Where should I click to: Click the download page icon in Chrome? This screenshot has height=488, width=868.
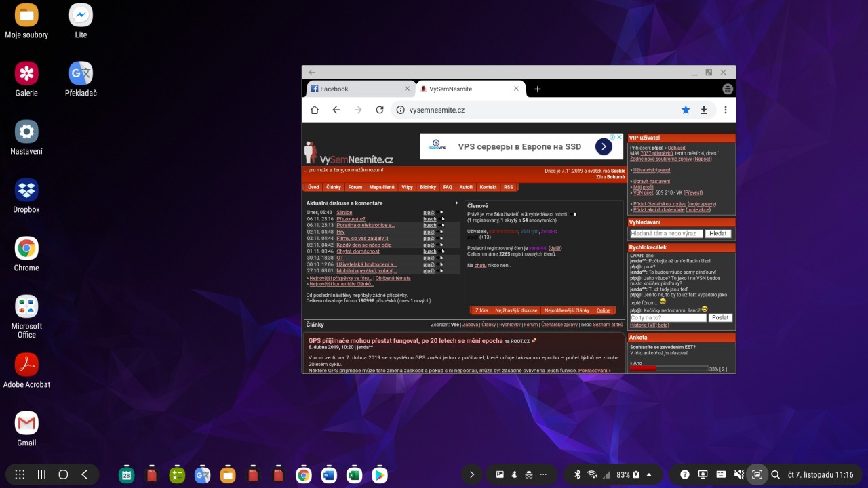coord(704,110)
